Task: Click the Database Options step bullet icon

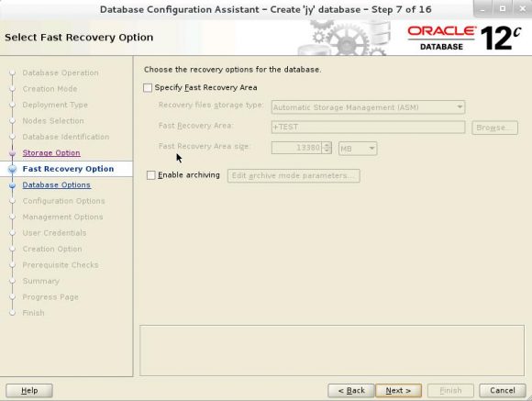Action: (x=13, y=185)
